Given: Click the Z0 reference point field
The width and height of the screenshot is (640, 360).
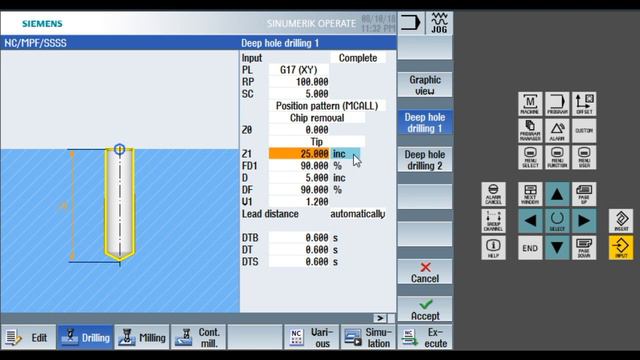Looking at the screenshot, I should [x=299, y=130].
